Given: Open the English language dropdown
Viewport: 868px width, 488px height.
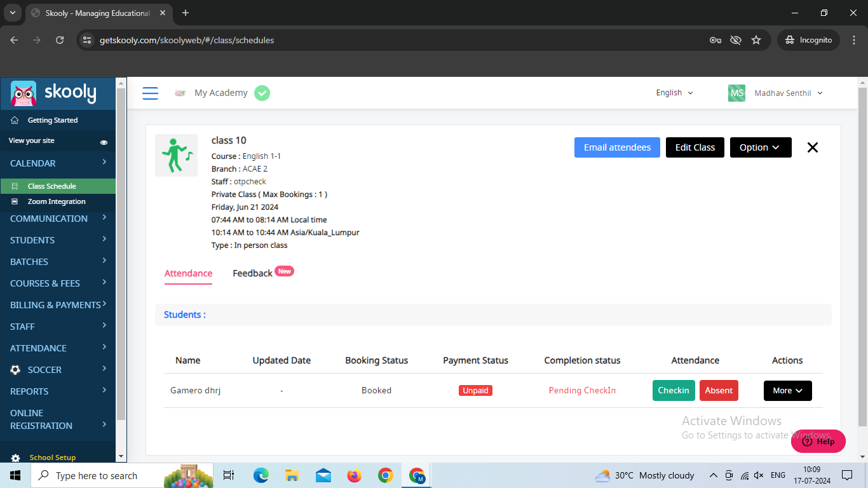Looking at the screenshot, I should coord(674,93).
